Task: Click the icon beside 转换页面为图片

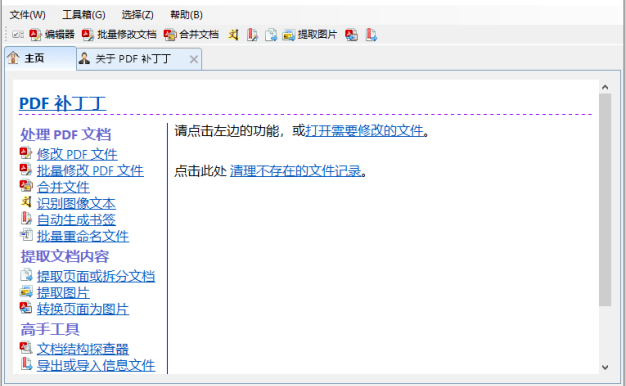Action: 26,308
